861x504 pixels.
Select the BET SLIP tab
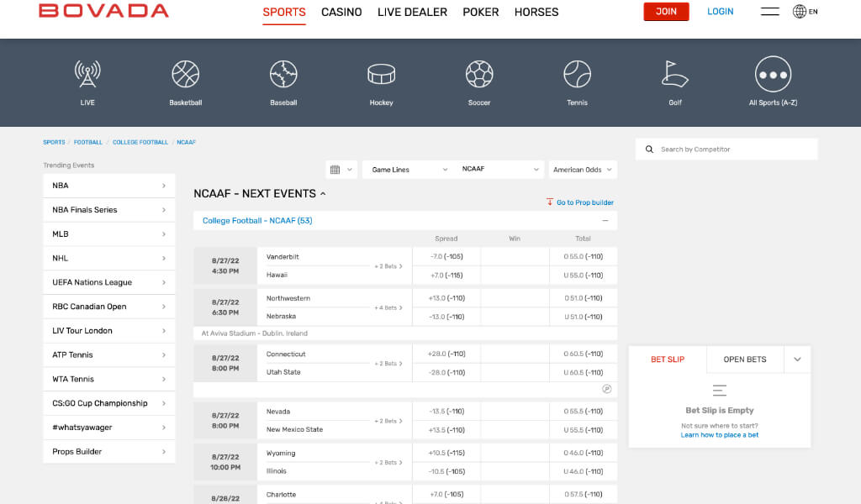coord(668,360)
